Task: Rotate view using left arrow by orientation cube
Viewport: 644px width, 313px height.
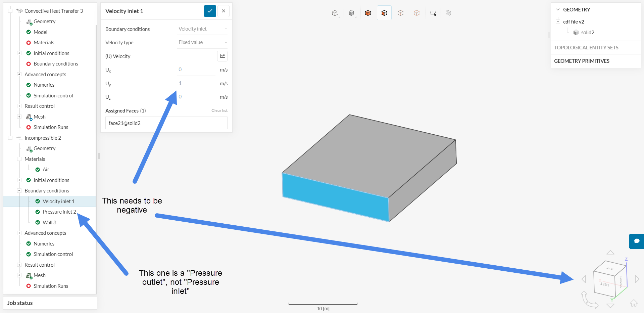Action: 584,279
